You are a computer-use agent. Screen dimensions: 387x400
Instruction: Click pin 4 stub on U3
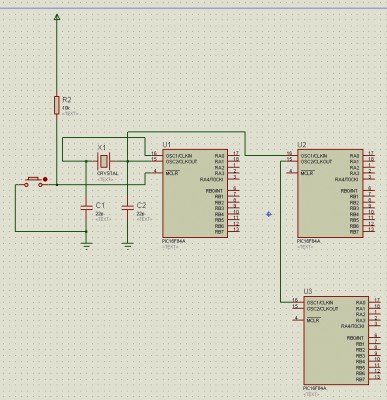298,320
